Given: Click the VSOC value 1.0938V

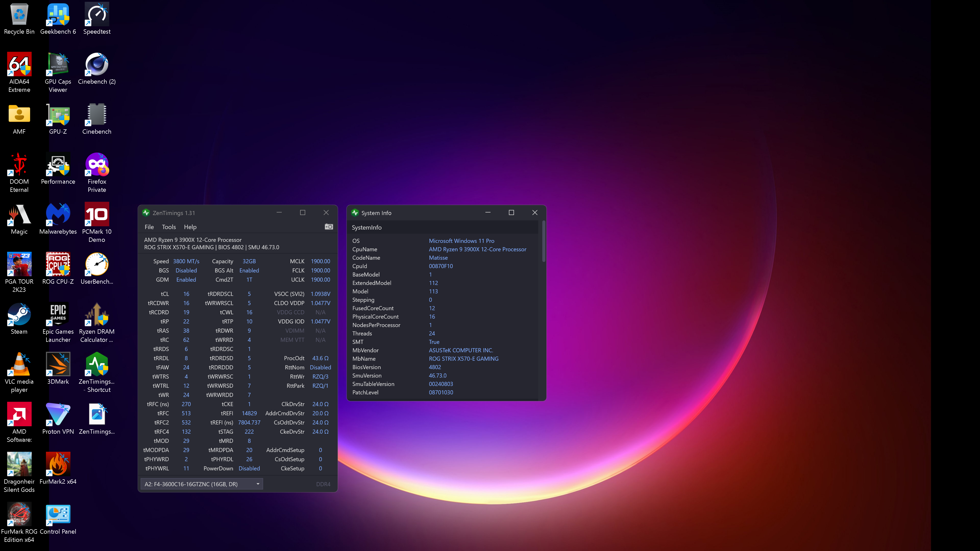Looking at the screenshot, I should (320, 294).
